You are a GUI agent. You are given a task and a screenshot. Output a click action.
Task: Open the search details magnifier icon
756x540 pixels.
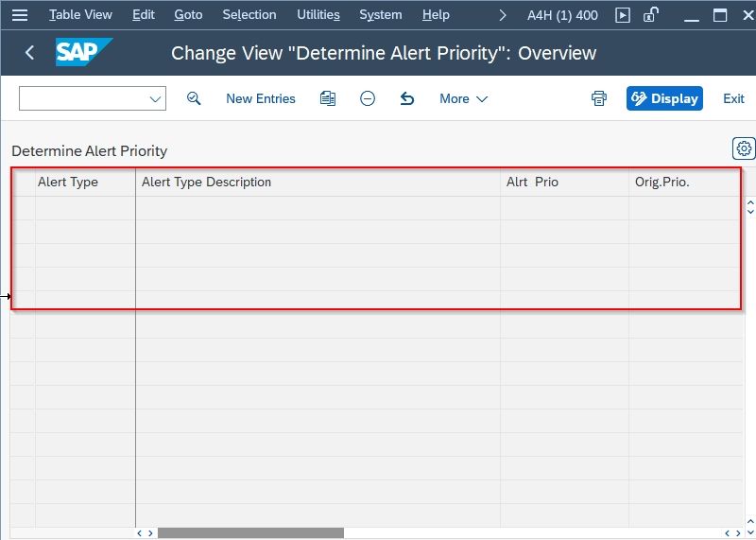point(194,98)
